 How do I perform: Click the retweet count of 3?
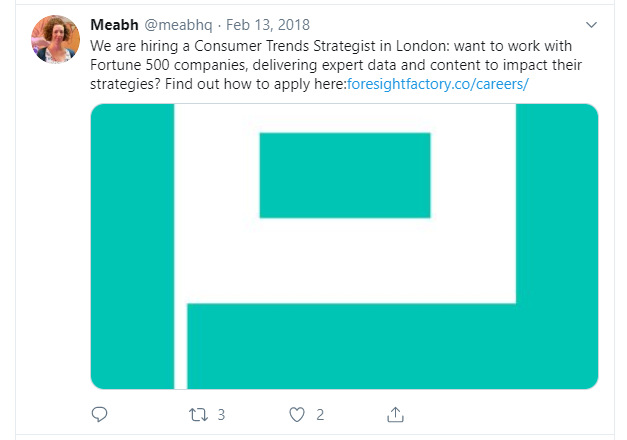(221, 414)
